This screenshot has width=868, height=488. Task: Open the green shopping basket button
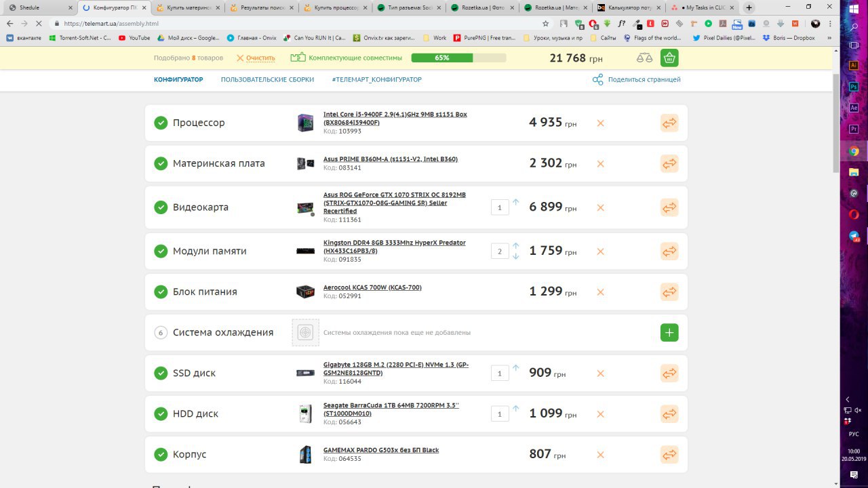(669, 58)
